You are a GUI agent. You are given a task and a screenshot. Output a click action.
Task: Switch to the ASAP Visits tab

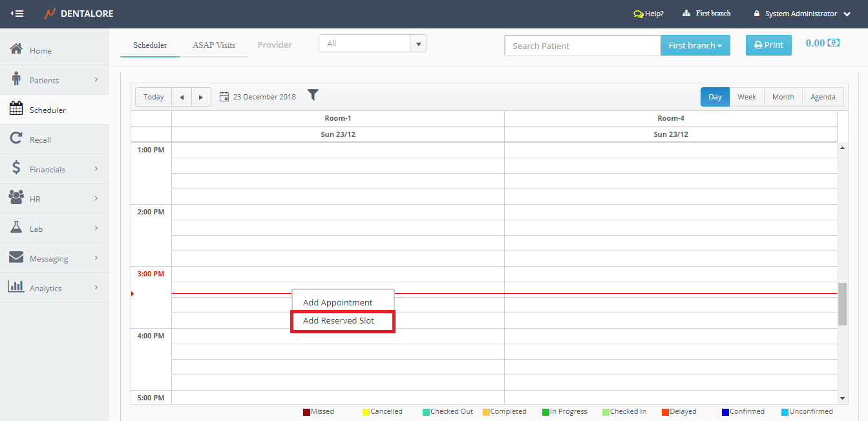click(214, 45)
